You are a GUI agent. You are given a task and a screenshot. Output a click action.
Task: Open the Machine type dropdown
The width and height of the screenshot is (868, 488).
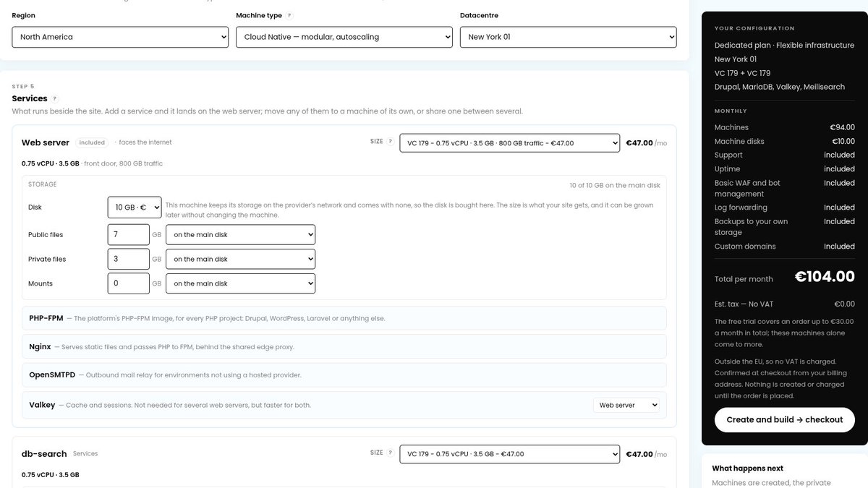tap(344, 37)
